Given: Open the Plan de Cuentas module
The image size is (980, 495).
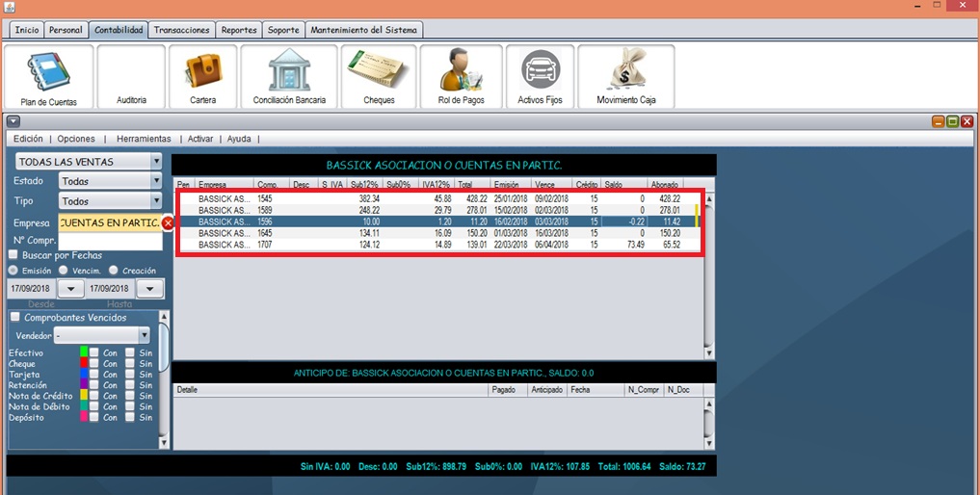Looking at the screenshot, I should (x=48, y=76).
